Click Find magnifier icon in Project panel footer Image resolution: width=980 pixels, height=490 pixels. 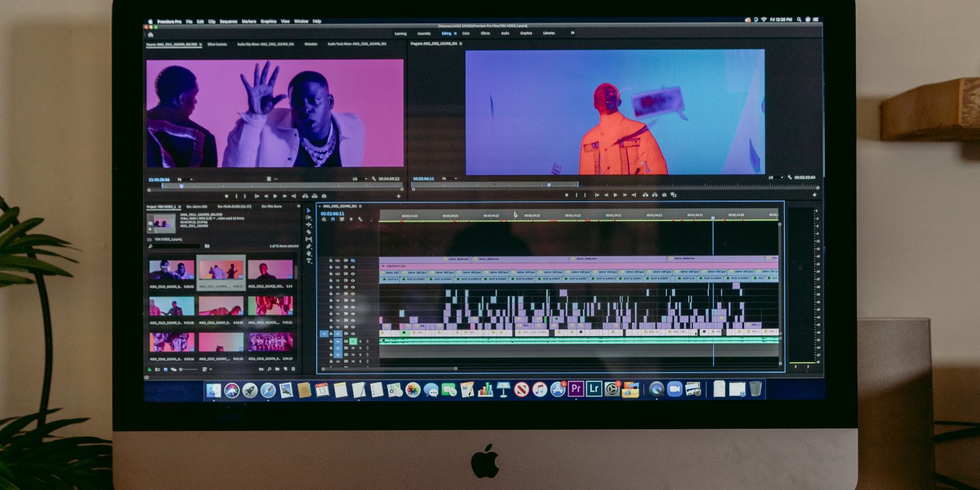pos(269,369)
